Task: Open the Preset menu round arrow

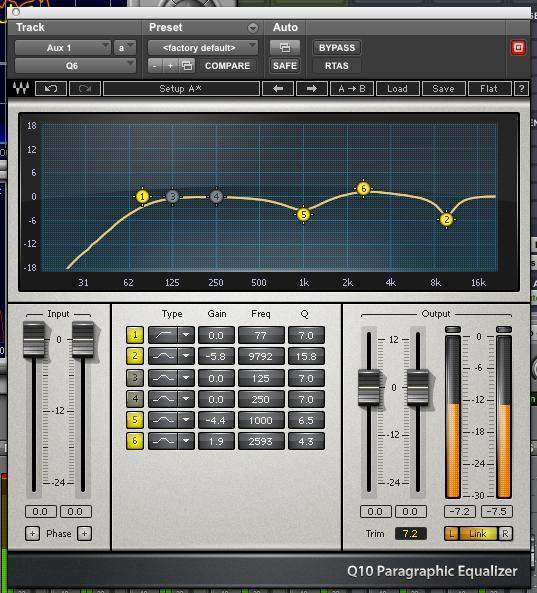Action: [253, 28]
